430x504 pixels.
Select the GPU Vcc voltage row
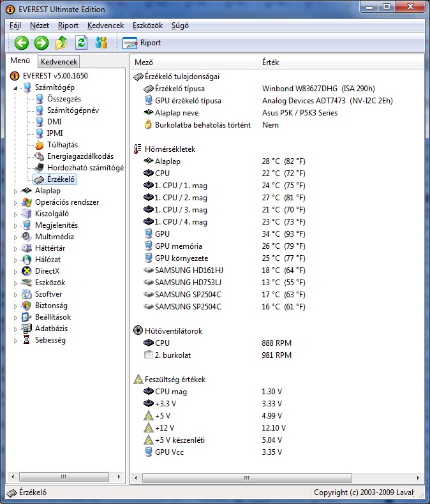(212, 452)
